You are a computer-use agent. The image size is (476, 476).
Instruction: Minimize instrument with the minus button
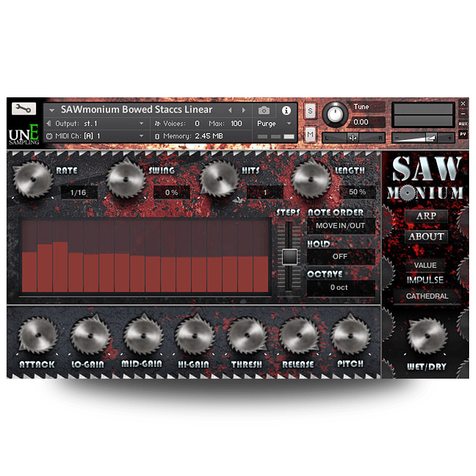coord(463,114)
